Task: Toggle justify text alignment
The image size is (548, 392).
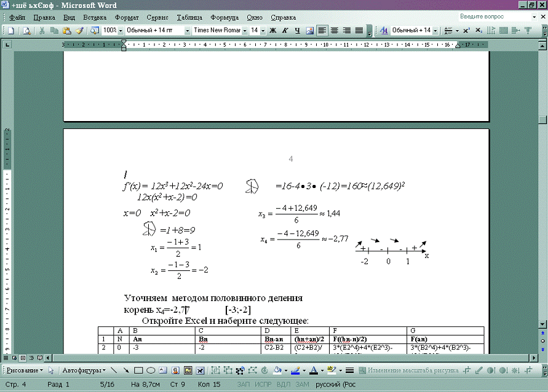Action: pos(359,30)
